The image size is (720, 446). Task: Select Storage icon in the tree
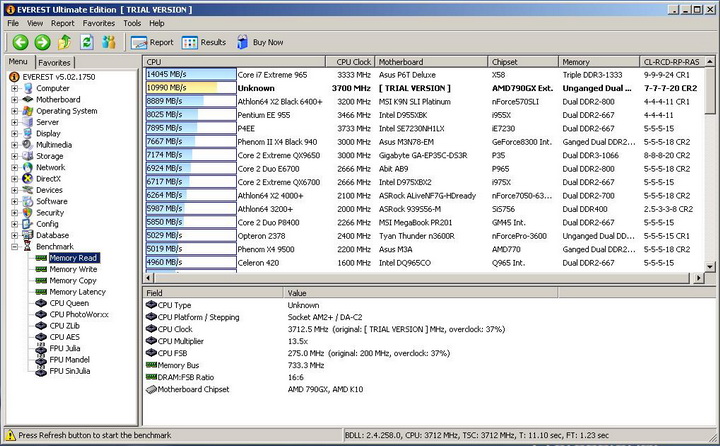pyautogui.click(x=28, y=156)
